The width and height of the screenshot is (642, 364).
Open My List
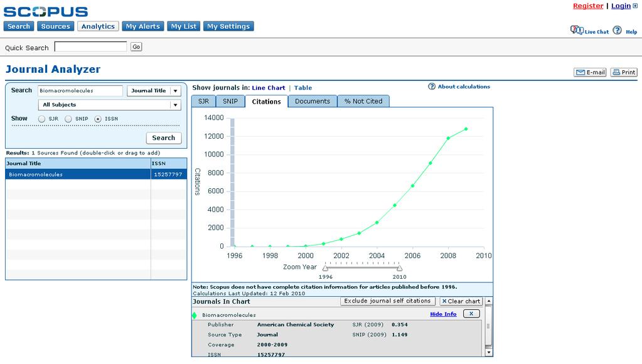click(184, 26)
